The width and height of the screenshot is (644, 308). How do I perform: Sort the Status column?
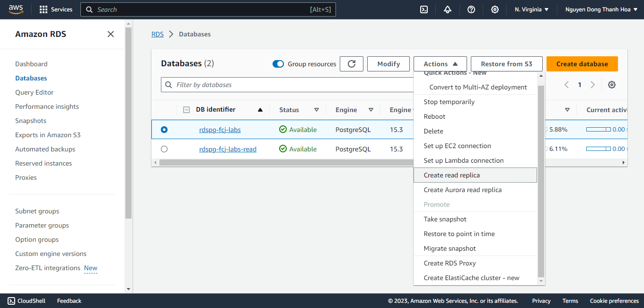click(x=317, y=110)
